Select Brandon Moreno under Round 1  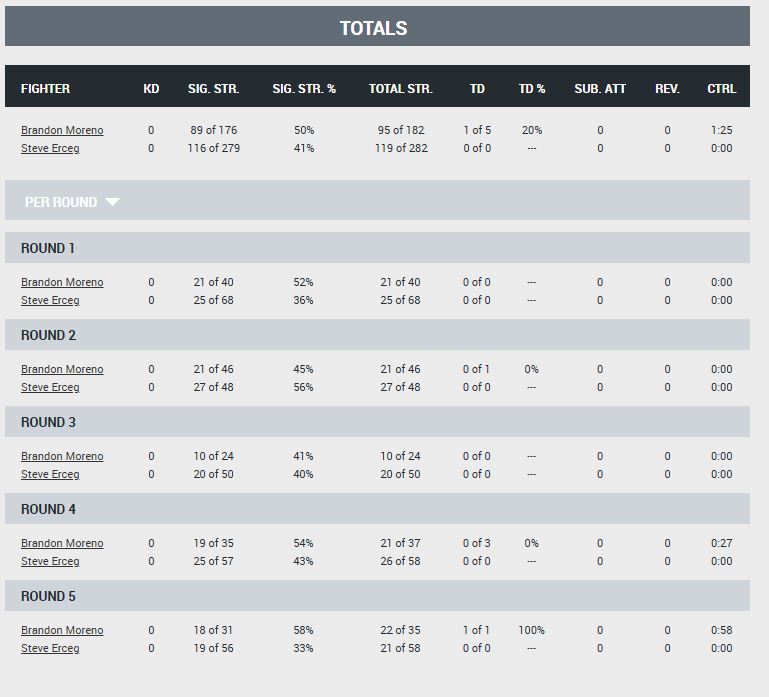[x=62, y=282]
